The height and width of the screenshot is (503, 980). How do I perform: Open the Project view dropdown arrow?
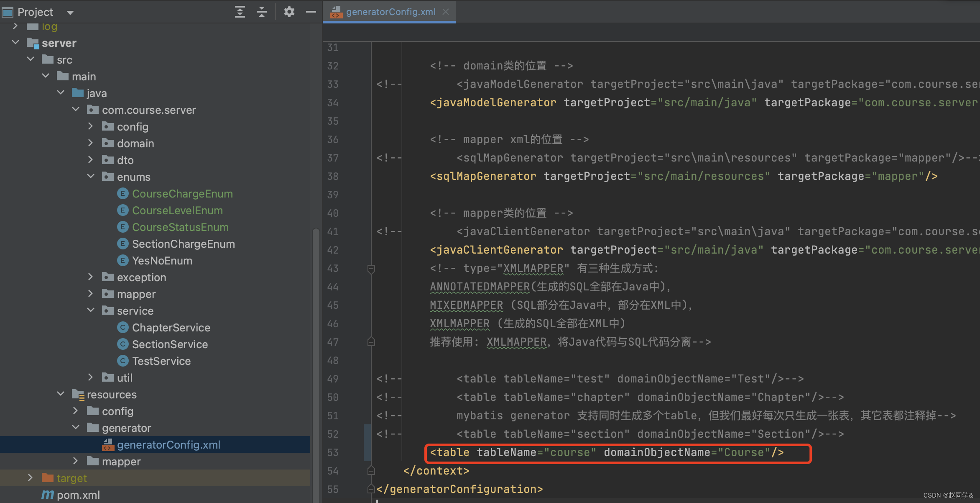click(70, 13)
